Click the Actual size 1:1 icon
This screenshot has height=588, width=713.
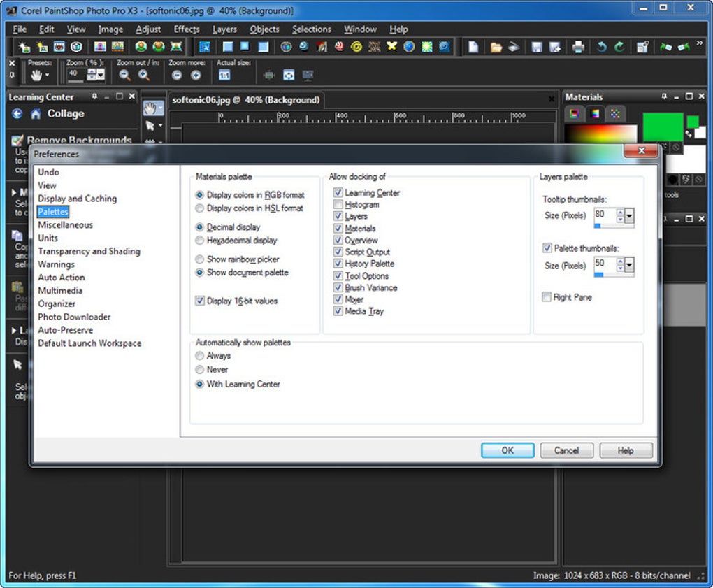[x=225, y=76]
